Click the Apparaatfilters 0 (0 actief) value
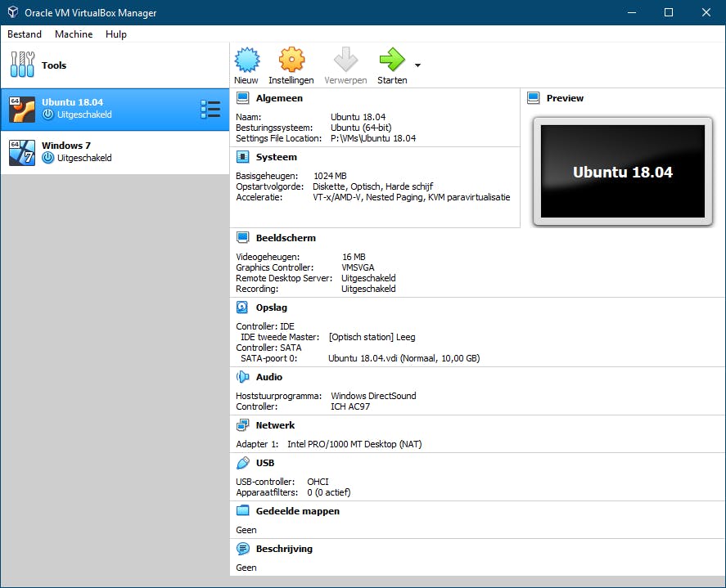This screenshot has width=726, height=588. (x=329, y=492)
